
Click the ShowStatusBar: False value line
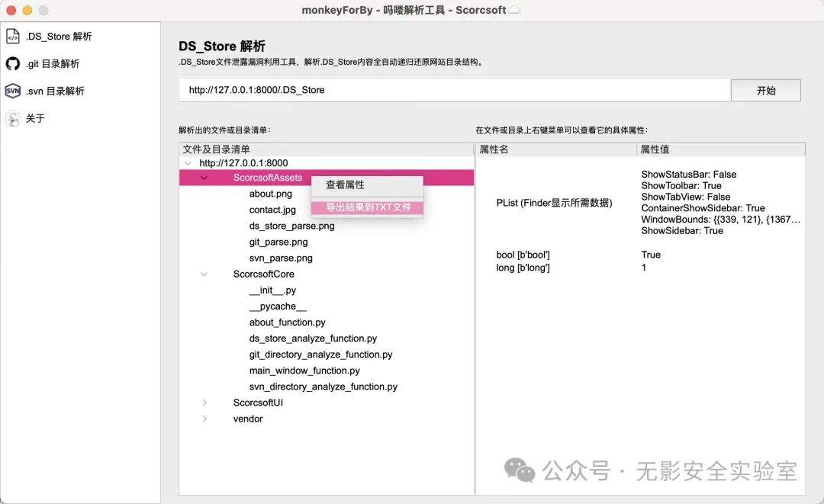[688, 175]
